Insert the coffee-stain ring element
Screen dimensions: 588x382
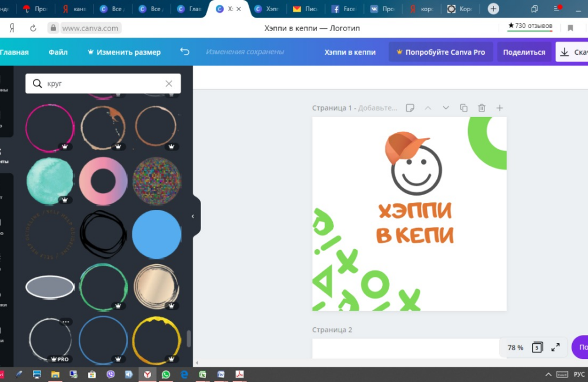103,128
